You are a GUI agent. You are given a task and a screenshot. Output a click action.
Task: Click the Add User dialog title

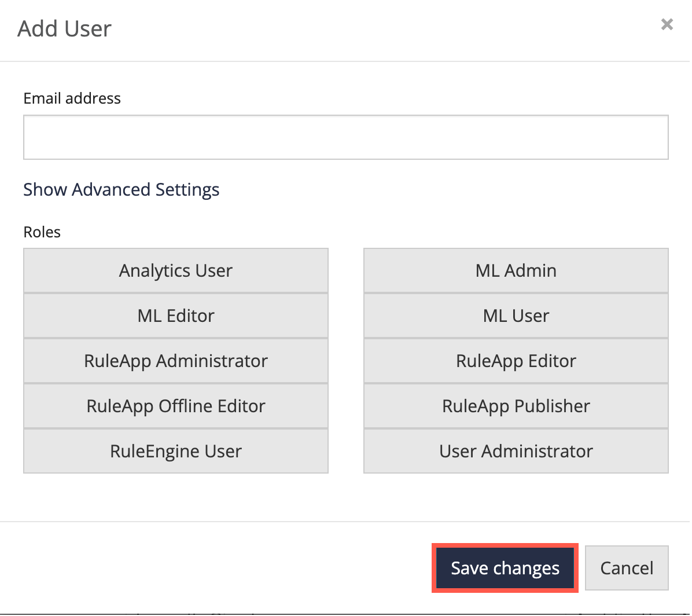65,28
